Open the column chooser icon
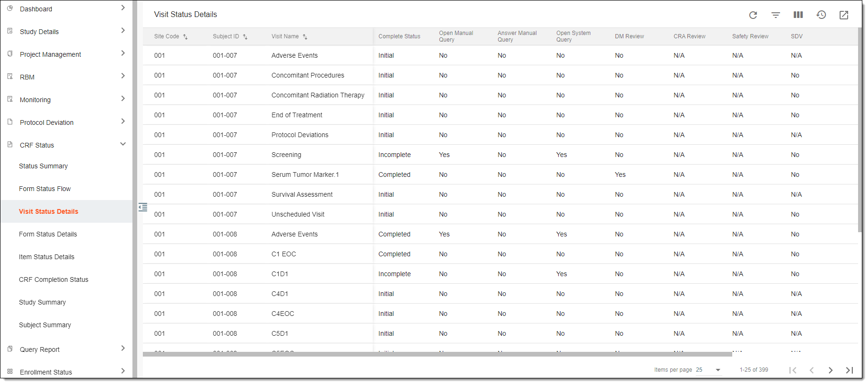This screenshot has height=384, width=868. pos(798,15)
